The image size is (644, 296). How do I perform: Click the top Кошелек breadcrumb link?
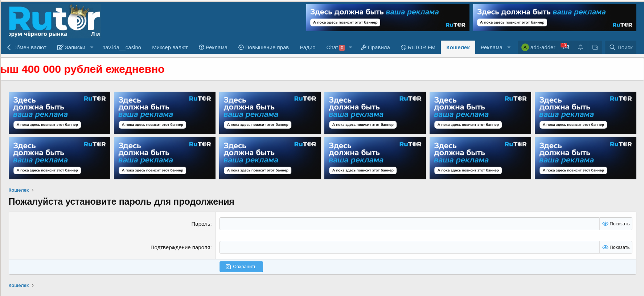point(19,190)
